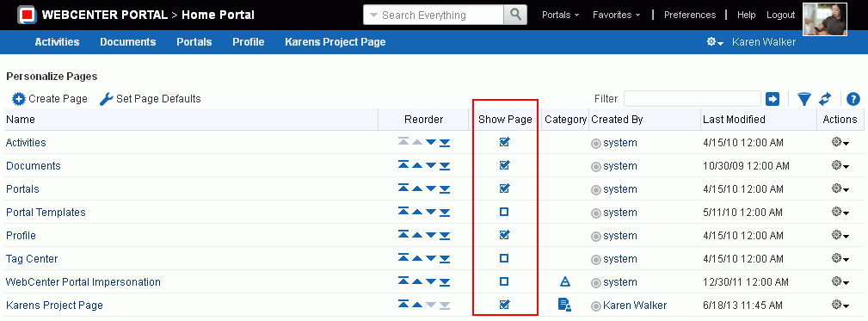Image resolution: width=868 pixels, height=321 pixels.
Task: Move Documents page to top
Action: tap(403, 165)
